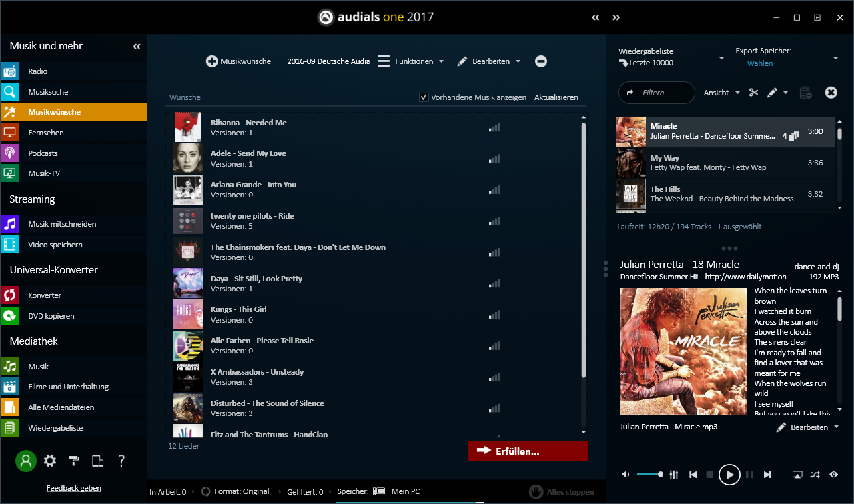Viewport: 854px width, 504px height.
Task: Adjust the volume slider in player
Action: pos(649,474)
